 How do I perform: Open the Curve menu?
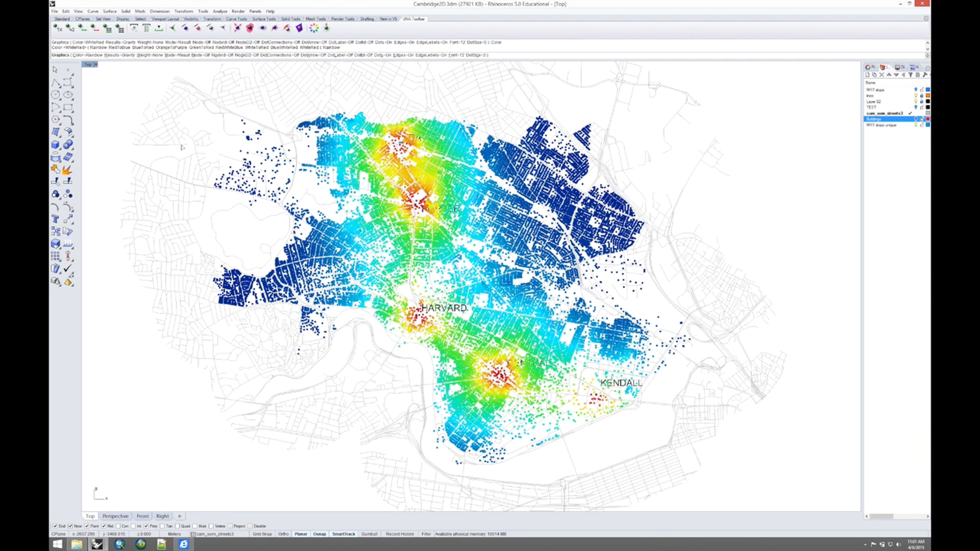tap(93, 11)
